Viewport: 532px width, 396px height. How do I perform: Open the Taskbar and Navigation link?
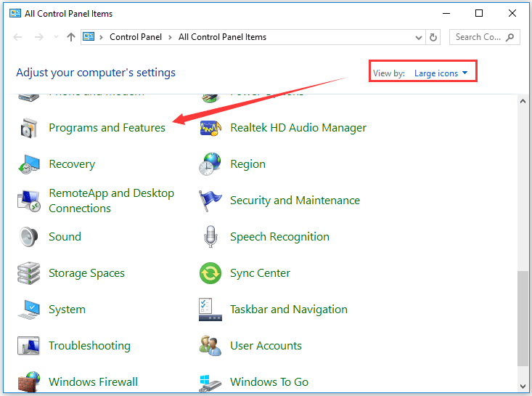(289, 310)
